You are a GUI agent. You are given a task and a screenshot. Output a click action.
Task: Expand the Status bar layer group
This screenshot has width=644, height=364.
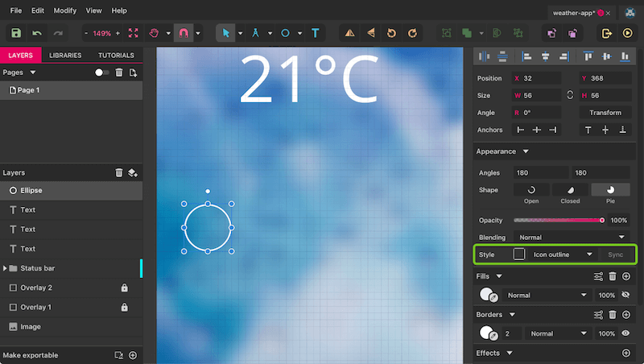6,268
